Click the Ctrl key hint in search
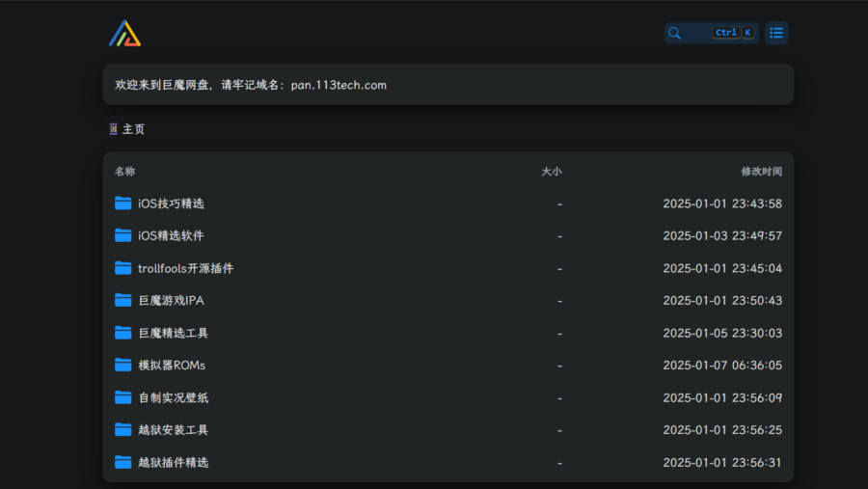The image size is (868, 489). [x=725, y=33]
